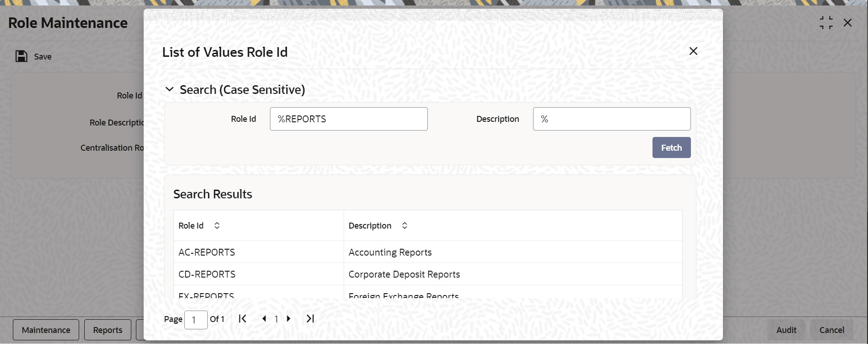The height and width of the screenshot is (344, 868).
Task: Click the Search Results heading
Action: 213,194
